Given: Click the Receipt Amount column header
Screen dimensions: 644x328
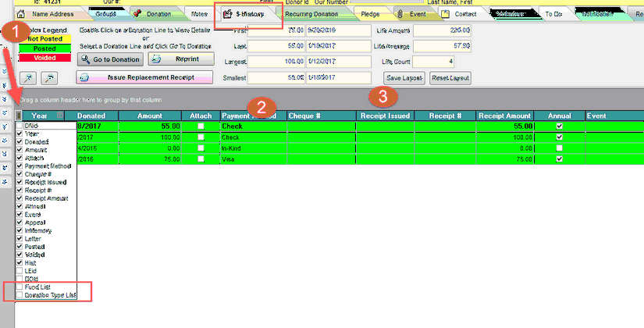Looking at the screenshot, I should (505, 116).
